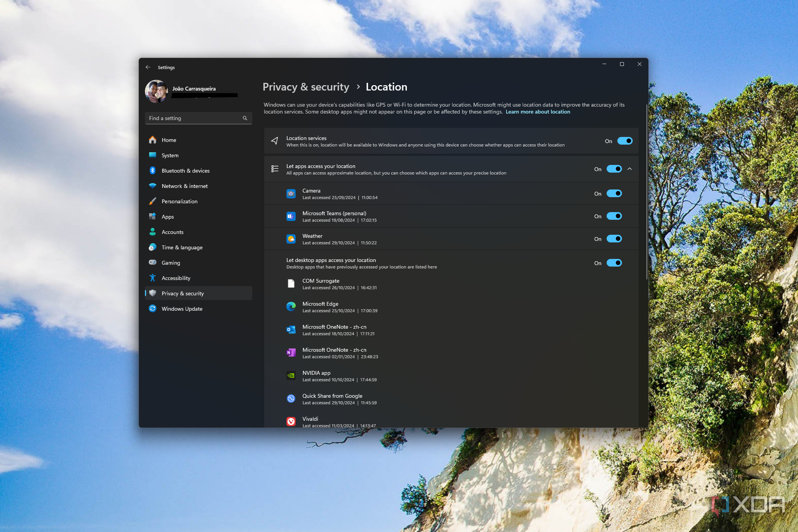Click the Quick Share from Google icon
The height and width of the screenshot is (532, 798).
[291, 399]
